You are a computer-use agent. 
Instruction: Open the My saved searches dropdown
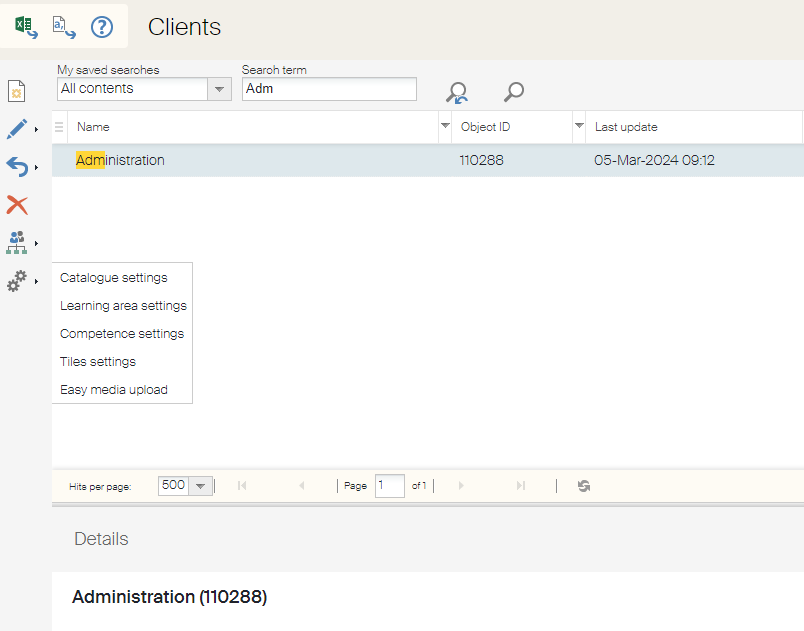tap(218, 89)
